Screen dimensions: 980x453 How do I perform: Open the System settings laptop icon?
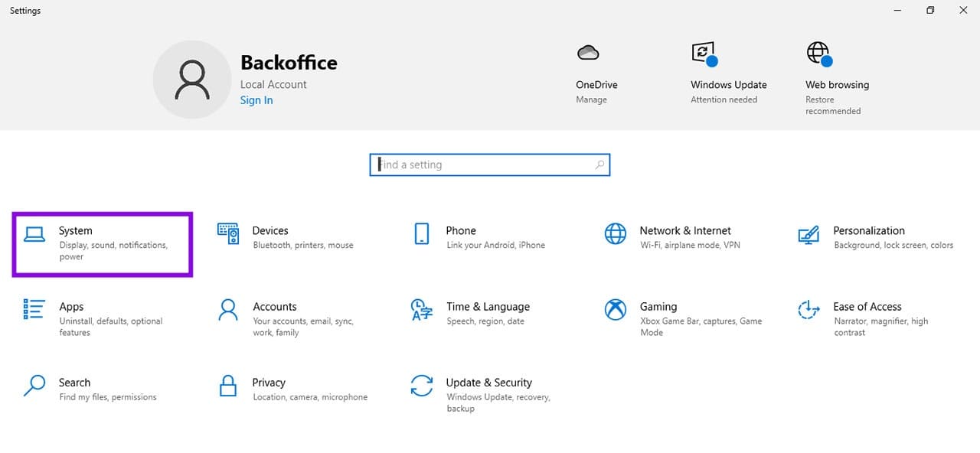(x=34, y=234)
